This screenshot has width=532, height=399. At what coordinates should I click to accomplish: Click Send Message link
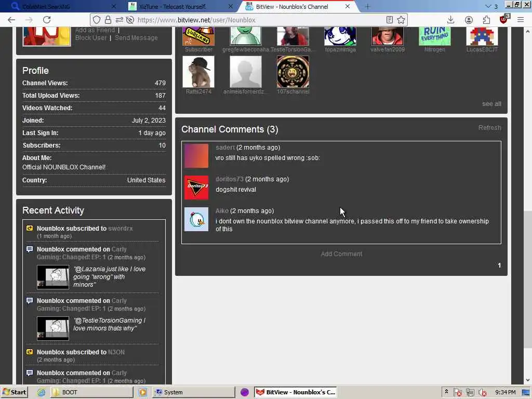[136, 37]
